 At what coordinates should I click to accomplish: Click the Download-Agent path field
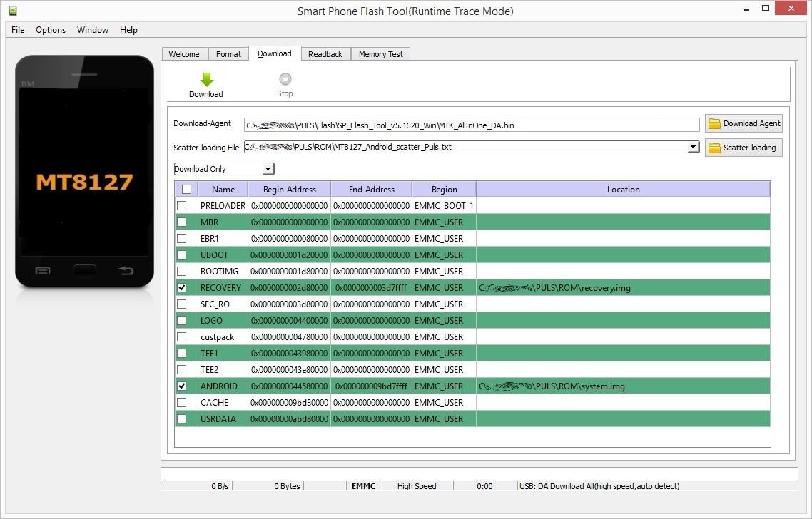click(x=471, y=125)
